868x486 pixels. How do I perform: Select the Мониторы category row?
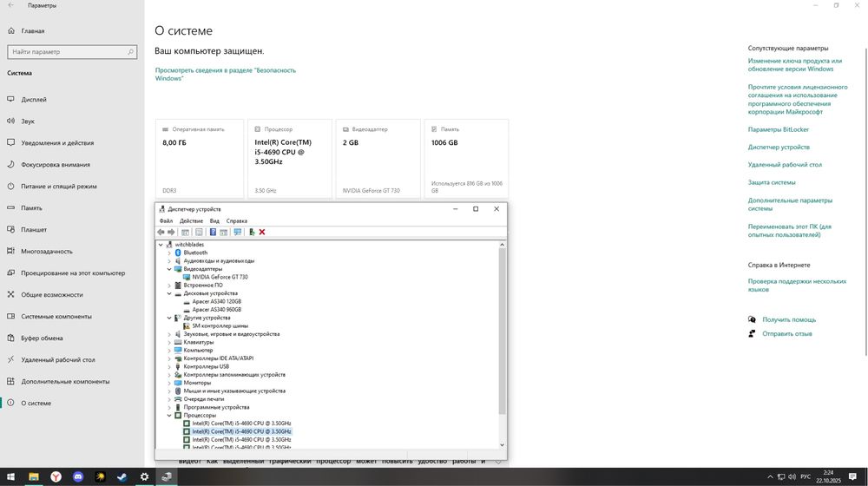pyautogui.click(x=197, y=383)
